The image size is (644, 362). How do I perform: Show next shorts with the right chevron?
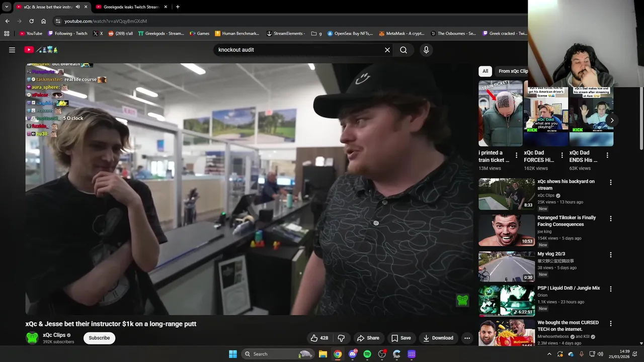coord(612,120)
